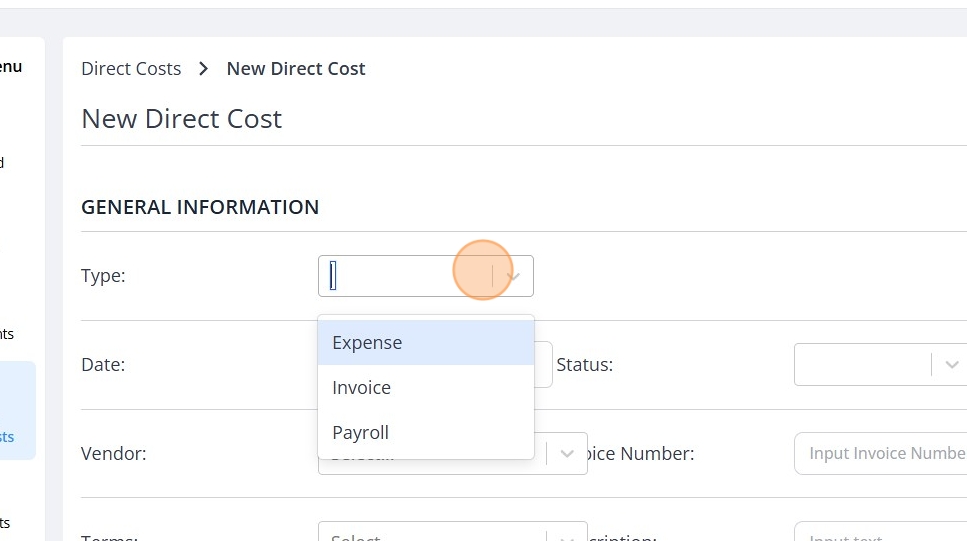
Task: Click the New Direct Cost page heading
Action: (x=182, y=119)
